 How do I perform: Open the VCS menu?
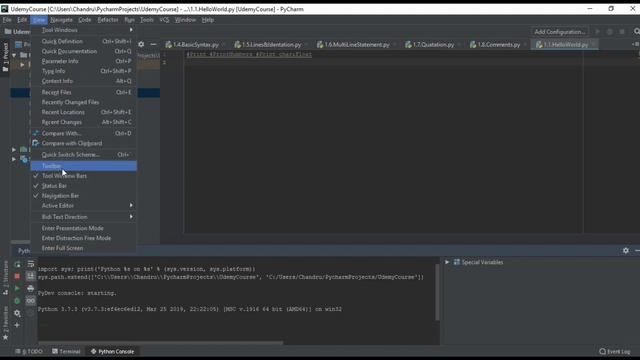(164, 20)
